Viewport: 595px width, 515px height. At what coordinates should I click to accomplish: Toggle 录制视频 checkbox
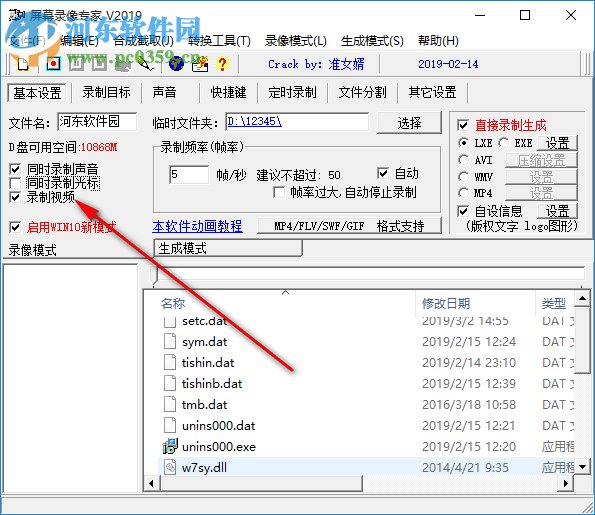[x=15, y=197]
